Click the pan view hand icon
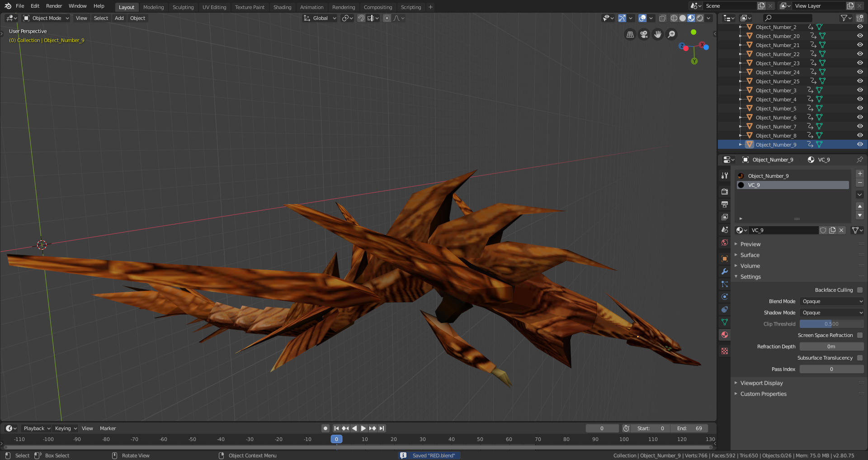This screenshot has width=868, height=460. (658, 34)
